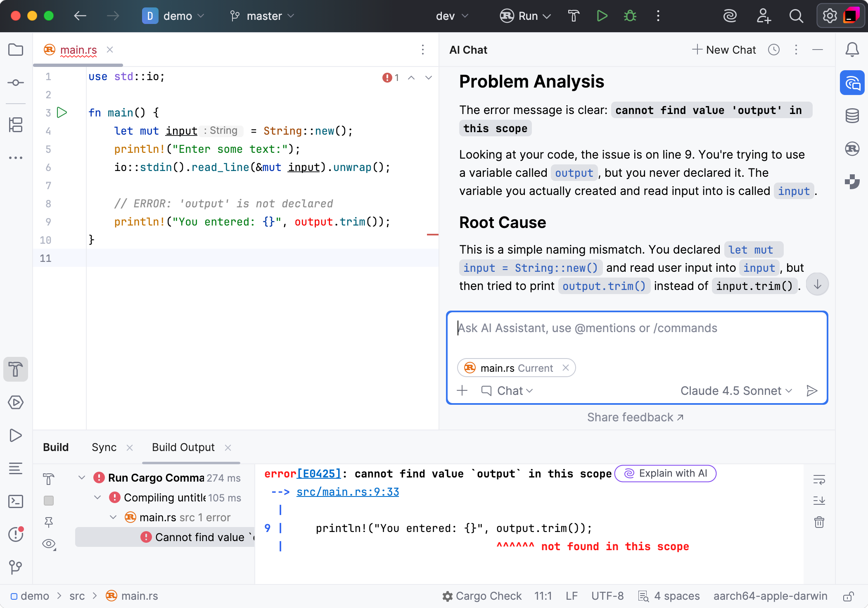Switch to the Sync tab
This screenshot has width=868, height=608.
(x=104, y=447)
